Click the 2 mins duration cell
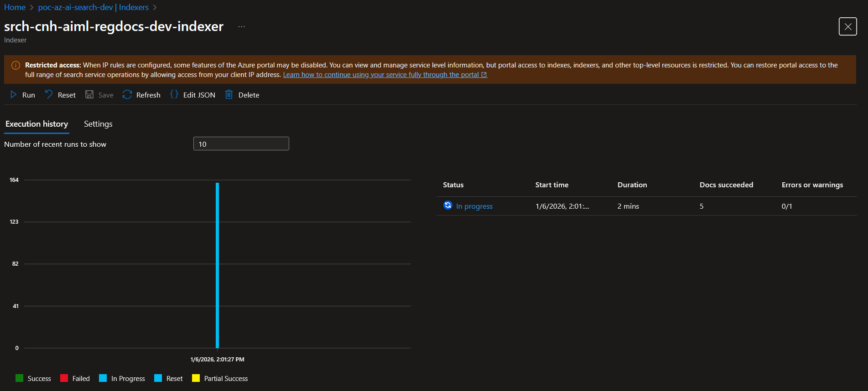This screenshot has height=391, width=868. click(x=628, y=206)
